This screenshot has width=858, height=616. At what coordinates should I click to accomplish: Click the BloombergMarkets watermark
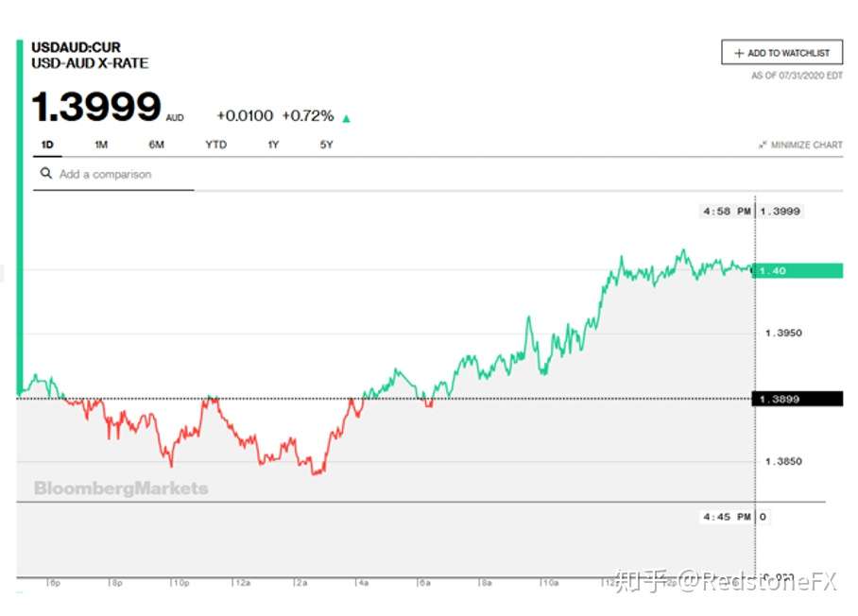(x=121, y=488)
